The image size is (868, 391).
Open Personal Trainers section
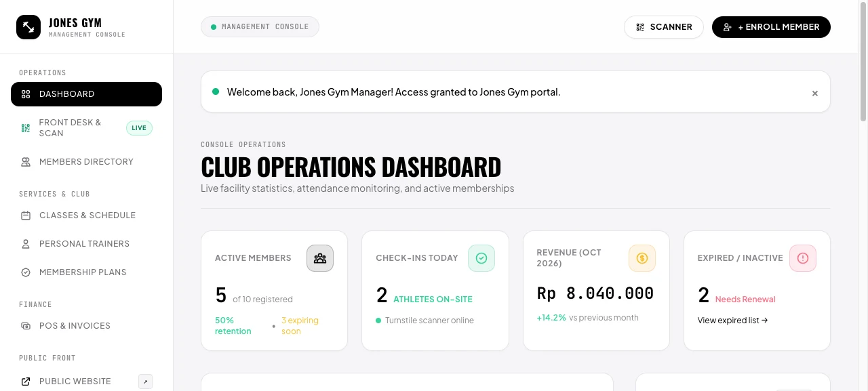pos(86,244)
